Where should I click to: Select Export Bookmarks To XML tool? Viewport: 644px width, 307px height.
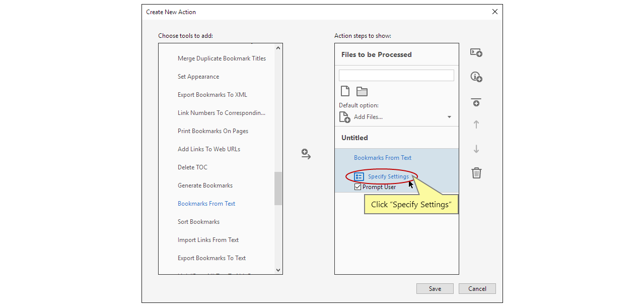212,95
